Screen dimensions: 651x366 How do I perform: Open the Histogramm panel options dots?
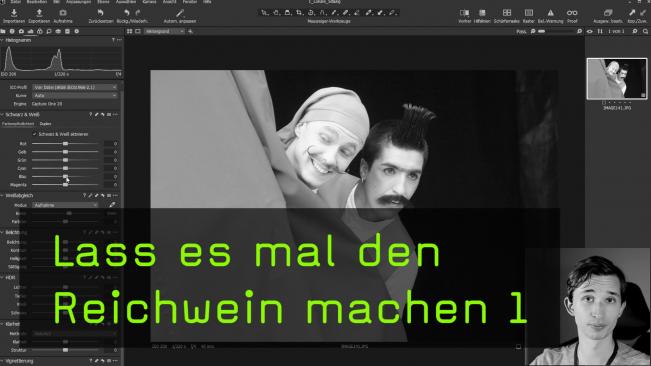[119, 40]
